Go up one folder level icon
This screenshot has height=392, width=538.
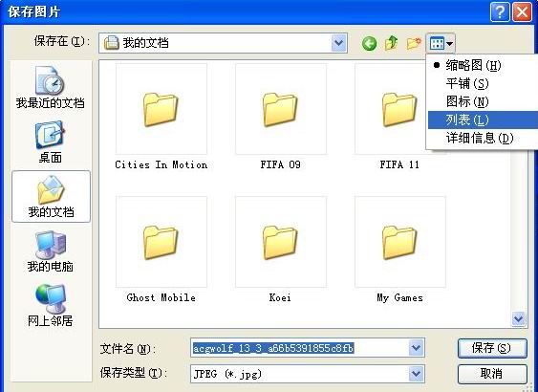[x=392, y=43]
